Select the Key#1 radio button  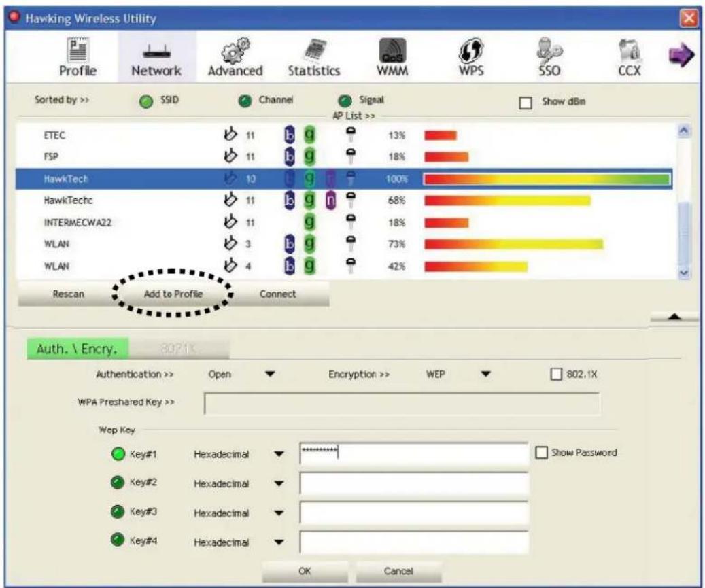(x=118, y=454)
